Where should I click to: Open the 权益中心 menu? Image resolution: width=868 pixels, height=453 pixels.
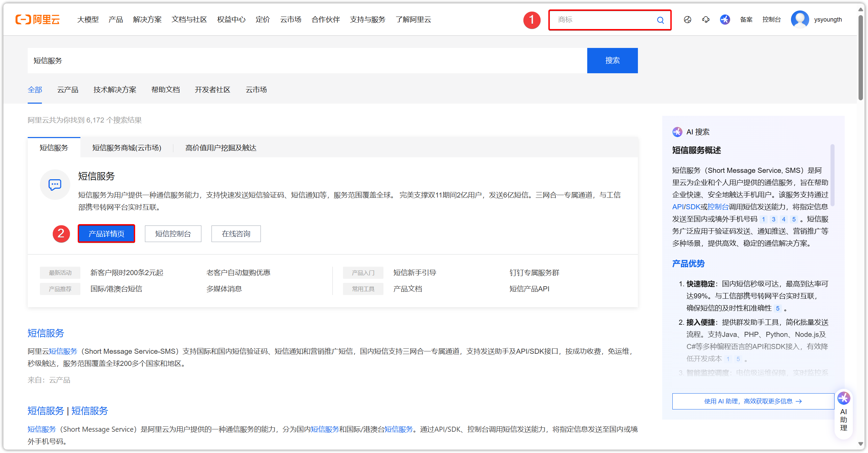231,20
